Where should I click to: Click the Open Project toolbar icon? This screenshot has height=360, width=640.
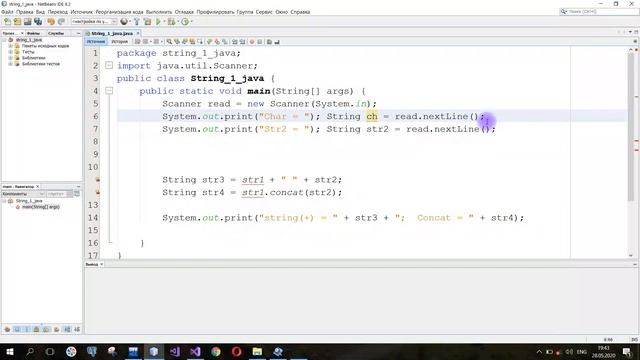click(27, 22)
